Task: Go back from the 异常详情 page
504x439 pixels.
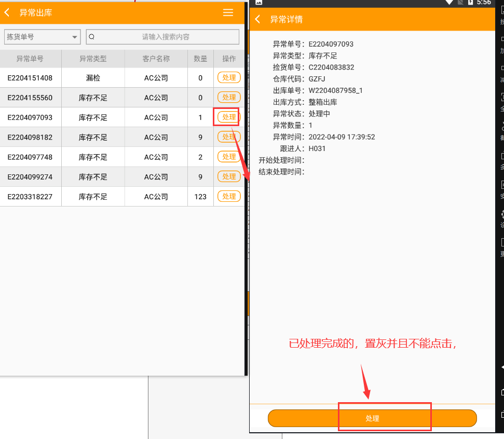Action: pyautogui.click(x=258, y=20)
